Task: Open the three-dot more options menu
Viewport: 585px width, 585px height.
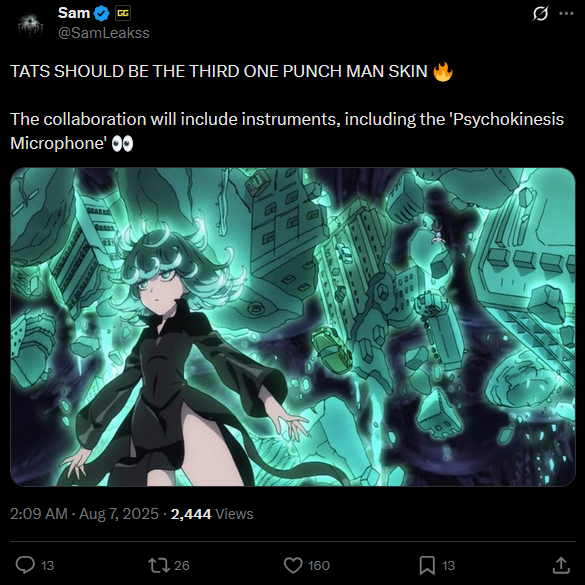Action: click(566, 14)
